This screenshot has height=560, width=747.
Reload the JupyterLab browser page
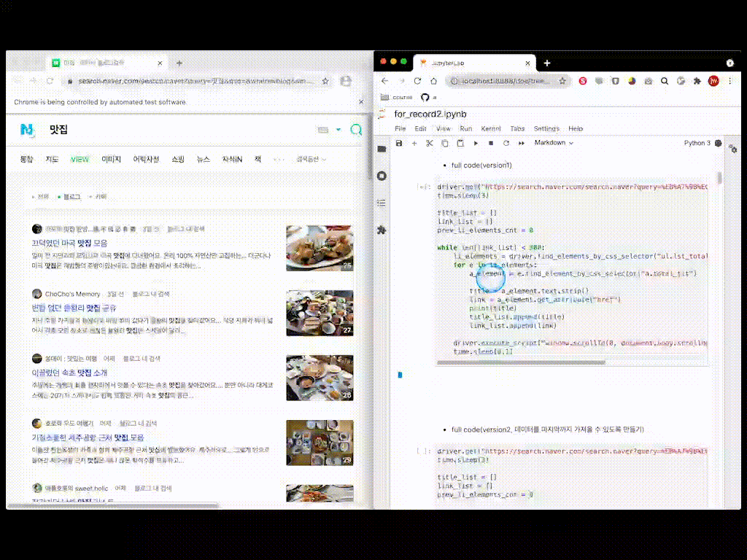tap(417, 81)
